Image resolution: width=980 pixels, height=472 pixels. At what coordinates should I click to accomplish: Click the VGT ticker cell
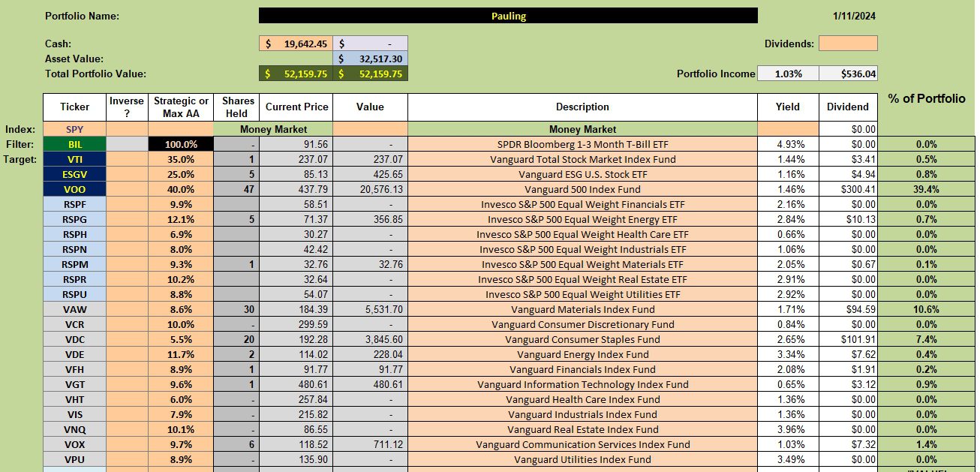tap(74, 384)
